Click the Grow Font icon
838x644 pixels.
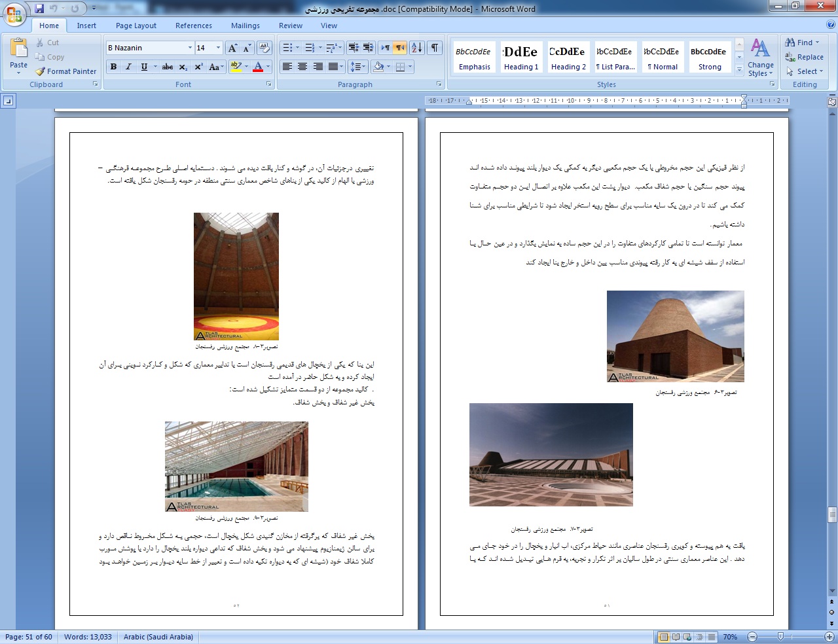click(x=232, y=48)
